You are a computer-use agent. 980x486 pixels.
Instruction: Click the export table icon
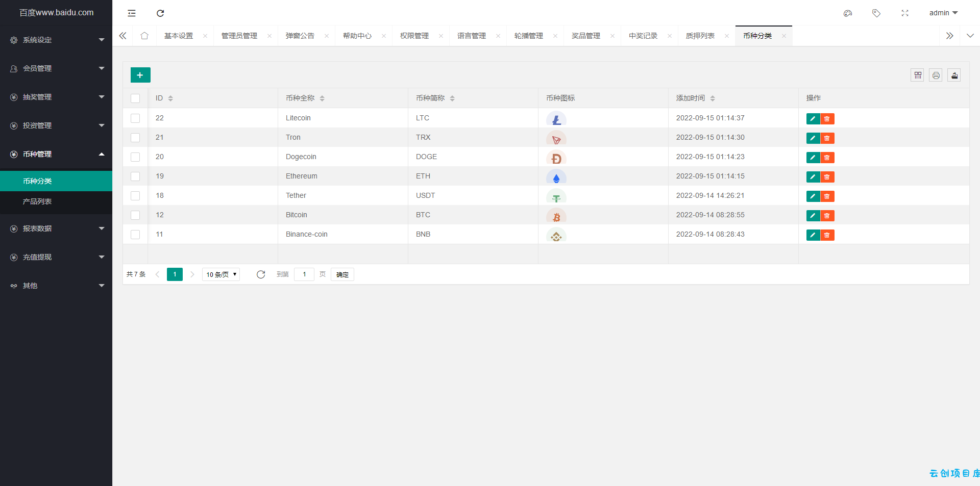click(954, 75)
